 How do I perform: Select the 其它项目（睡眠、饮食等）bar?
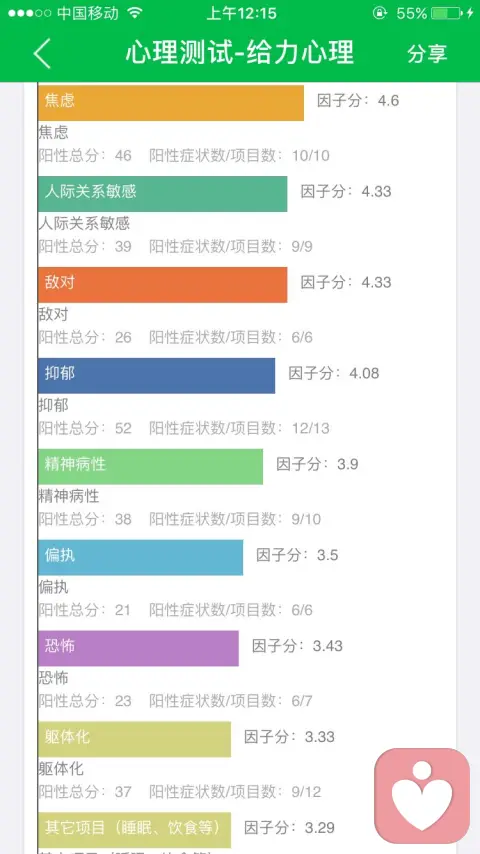[135, 830]
